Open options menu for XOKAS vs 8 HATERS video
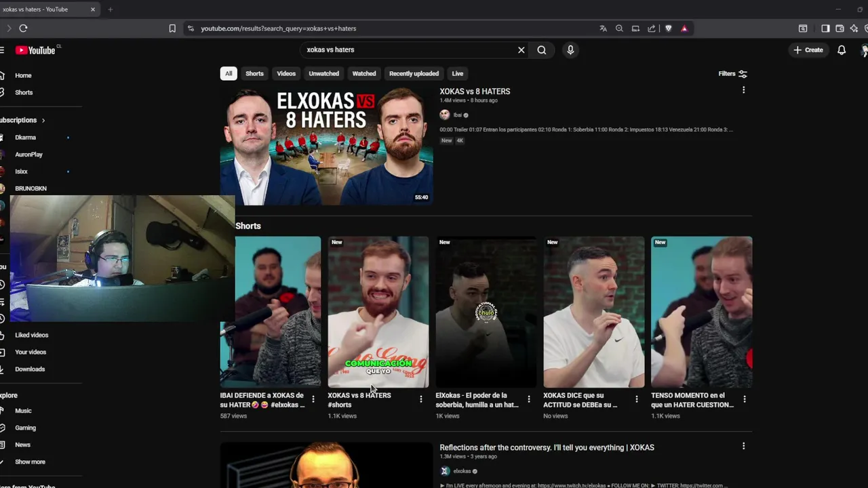The width and height of the screenshot is (868, 488). [x=743, y=90]
